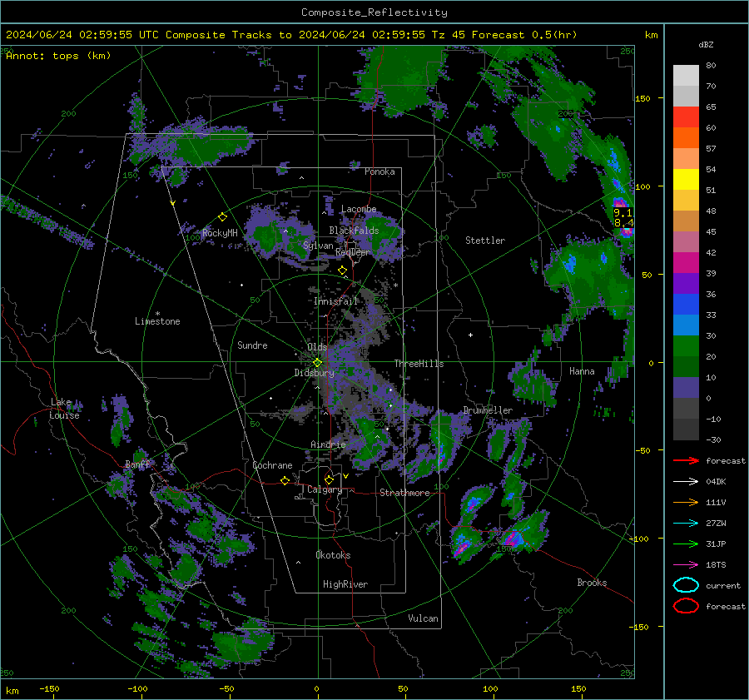
Task: Click the yellow diamond marker above Calgary
Action: [329, 479]
